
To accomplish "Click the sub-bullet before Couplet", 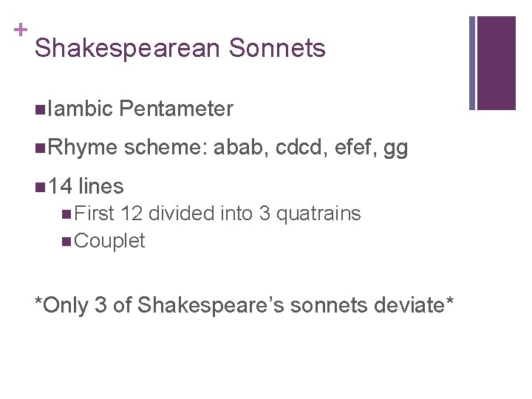I will [x=68, y=241].
